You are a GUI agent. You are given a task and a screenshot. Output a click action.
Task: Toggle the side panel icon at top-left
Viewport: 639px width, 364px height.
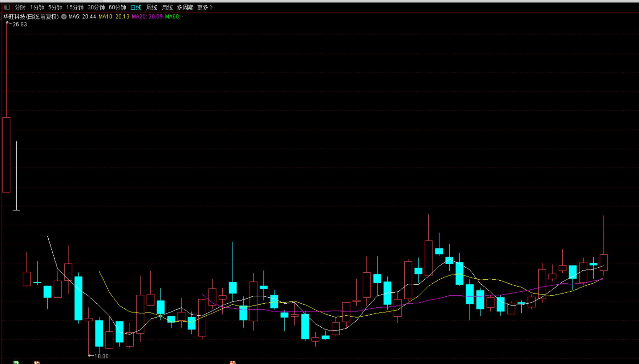click(x=7, y=7)
